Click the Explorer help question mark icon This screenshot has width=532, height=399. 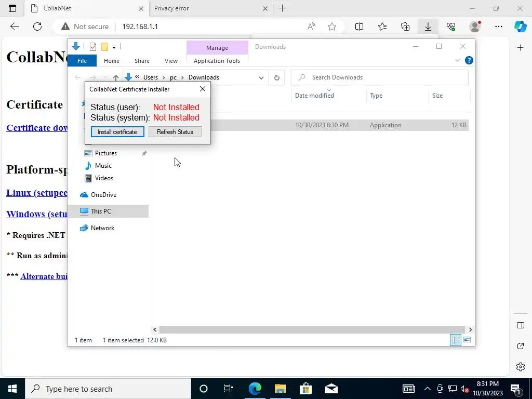(469, 60)
